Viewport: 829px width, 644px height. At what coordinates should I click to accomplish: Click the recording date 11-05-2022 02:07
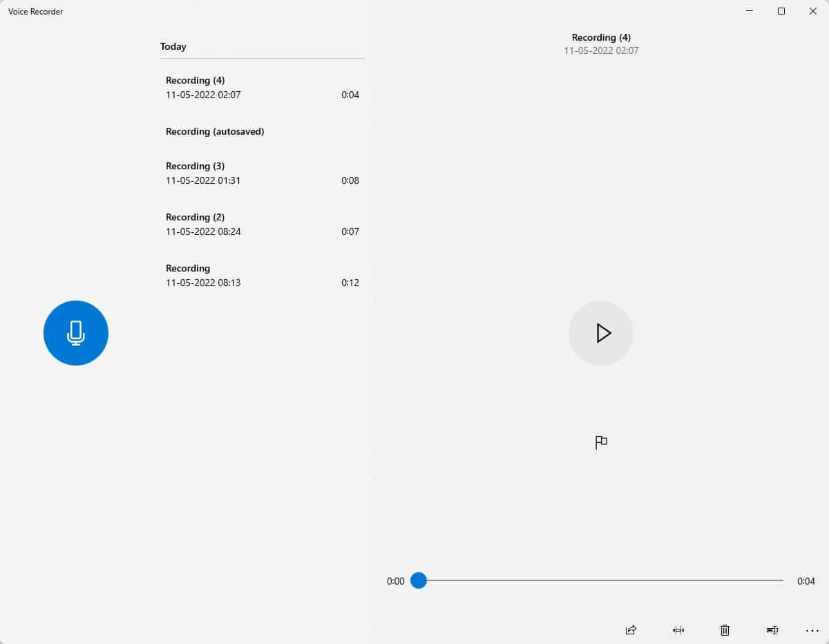coord(601,50)
